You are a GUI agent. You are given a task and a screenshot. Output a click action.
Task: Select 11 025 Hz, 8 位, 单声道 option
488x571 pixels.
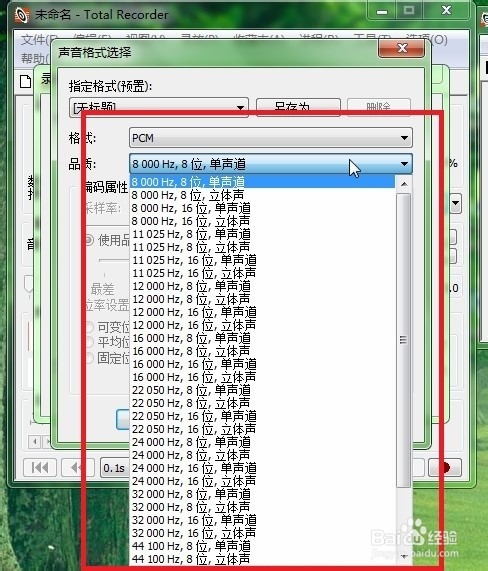[x=262, y=234]
